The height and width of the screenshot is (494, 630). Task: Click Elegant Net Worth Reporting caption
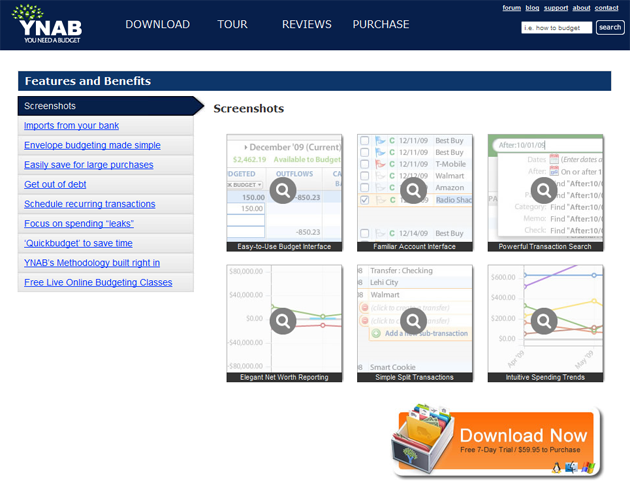click(284, 377)
